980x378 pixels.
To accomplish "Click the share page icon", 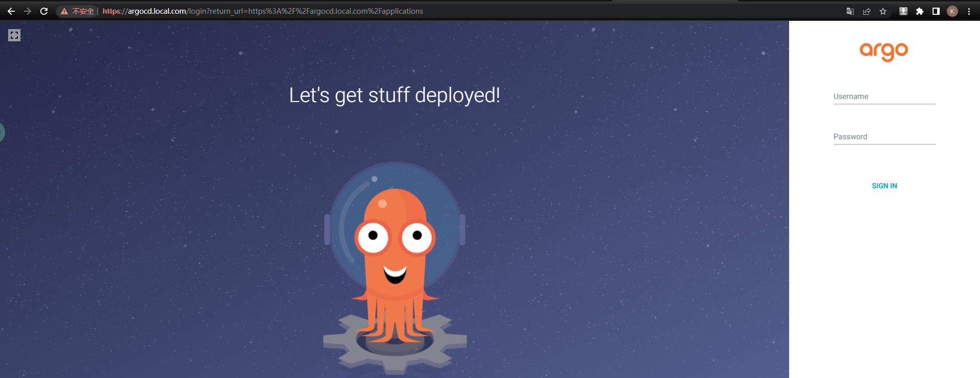I will click(867, 11).
